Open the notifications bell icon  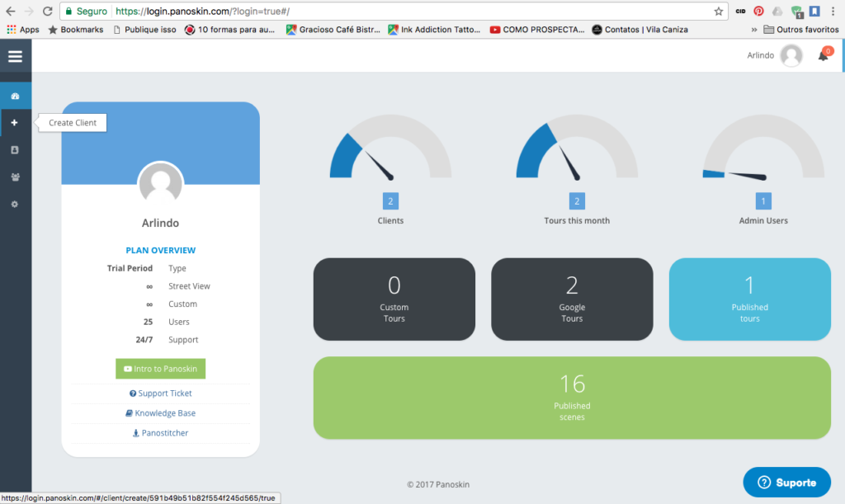click(x=823, y=55)
